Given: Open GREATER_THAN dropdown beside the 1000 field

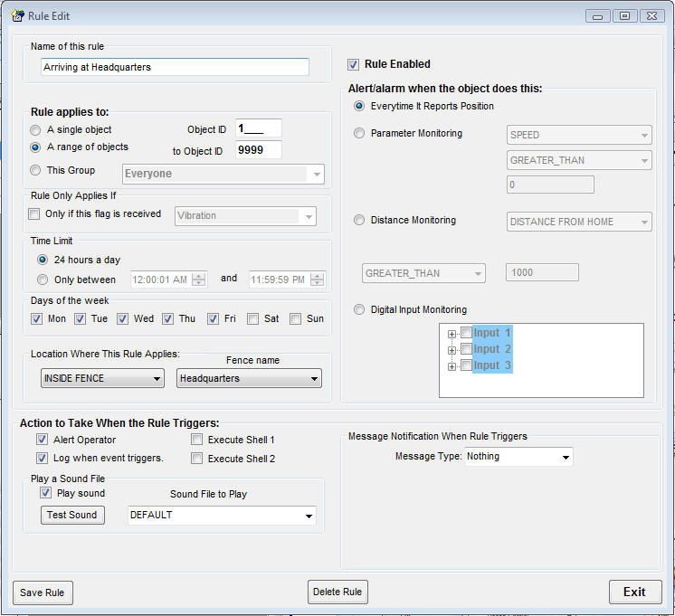Looking at the screenshot, I should coord(423,273).
